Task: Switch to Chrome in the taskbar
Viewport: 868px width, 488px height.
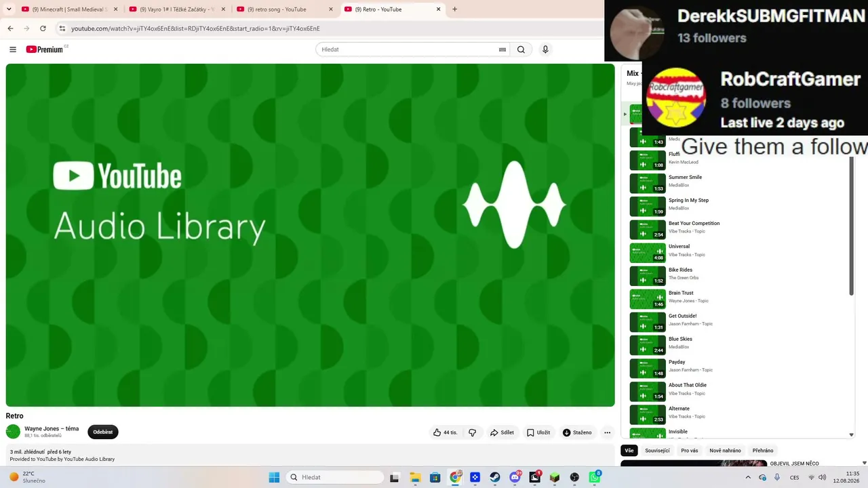Action: (455, 477)
